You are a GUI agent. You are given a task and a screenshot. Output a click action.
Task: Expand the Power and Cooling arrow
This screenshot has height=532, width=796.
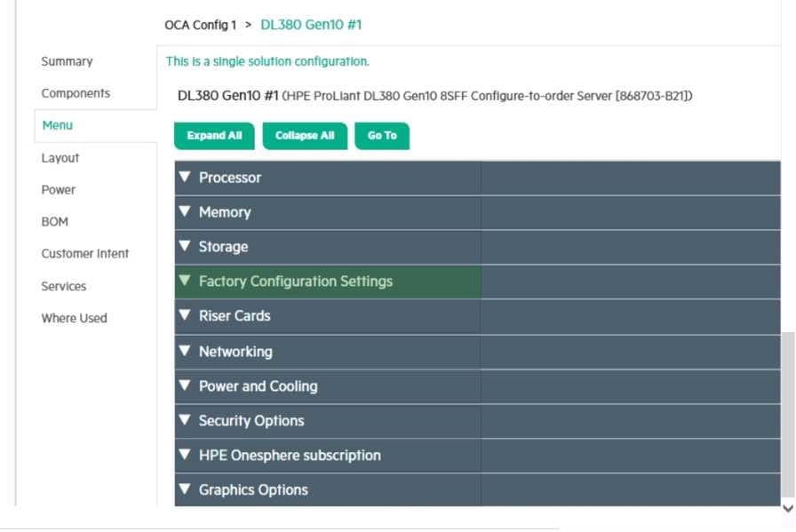185,386
